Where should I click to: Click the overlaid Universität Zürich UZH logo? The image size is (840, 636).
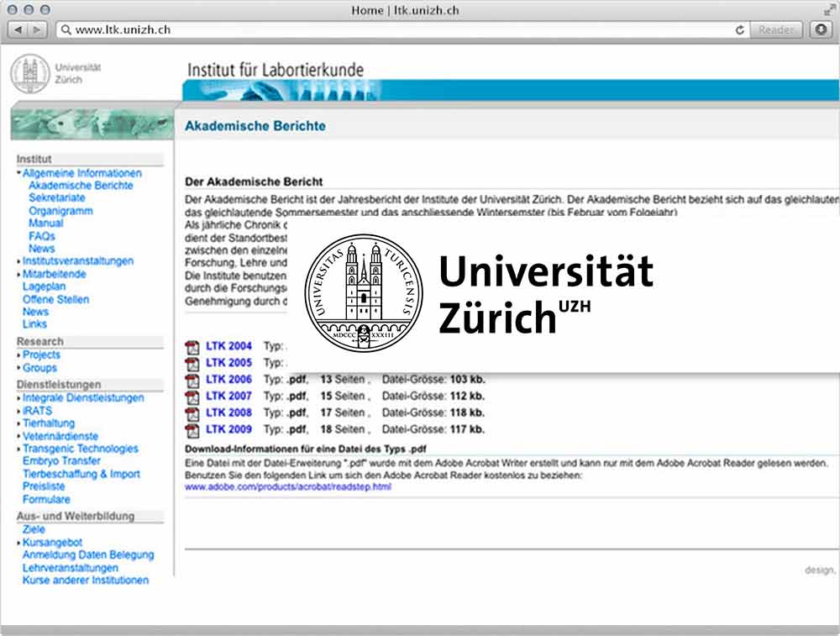pyautogui.click(x=479, y=293)
